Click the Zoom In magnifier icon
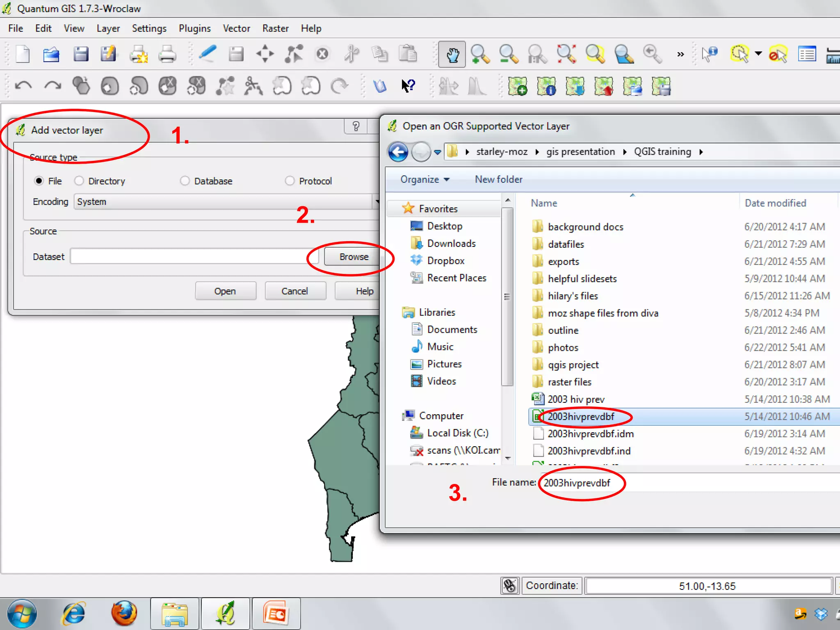The width and height of the screenshot is (840, 630). pos(479,54)
